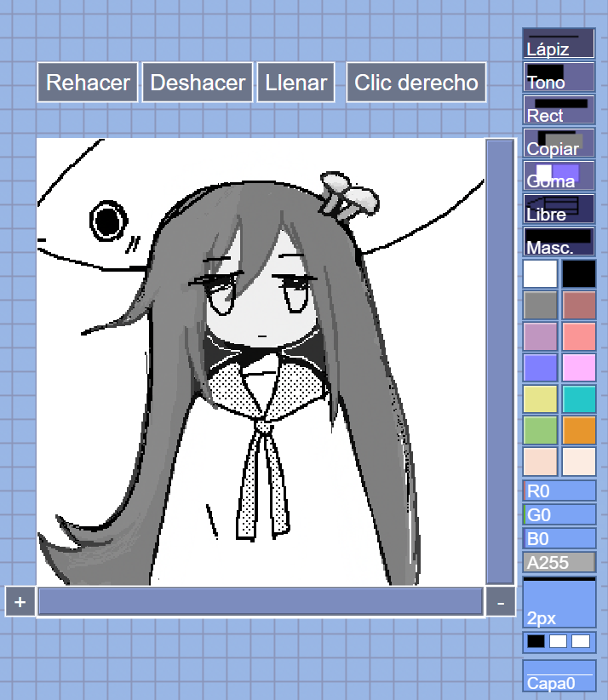
Task: Click the vertical canvas scrollbar
Action: click(500, 362)
